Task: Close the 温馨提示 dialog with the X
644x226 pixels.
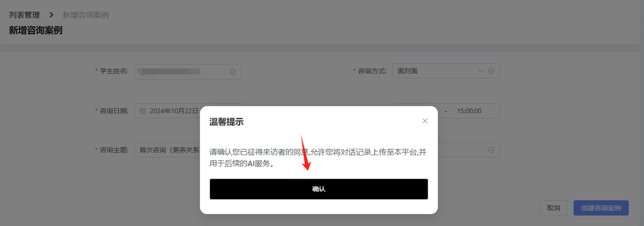Action: tap(425, 121)
